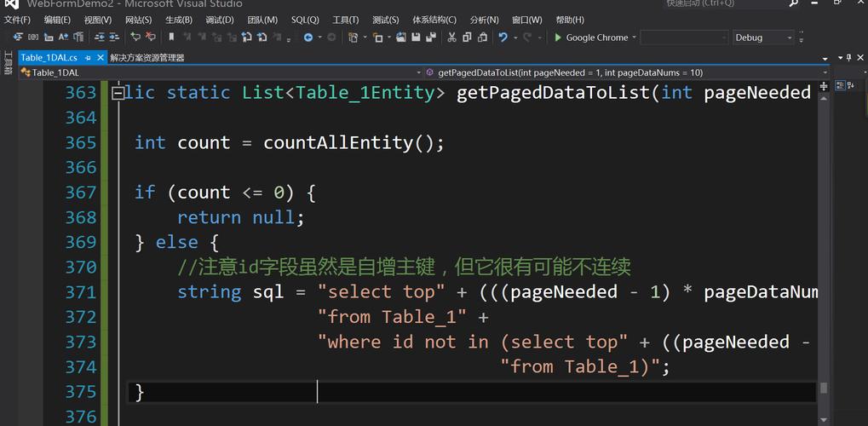Click the Save disk icon
The width and height of the screenshot is (868, 426).
[417, 37]
